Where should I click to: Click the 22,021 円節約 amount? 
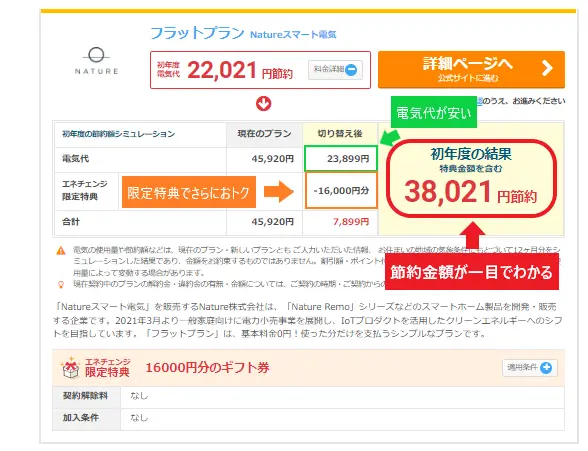[240, 70]
